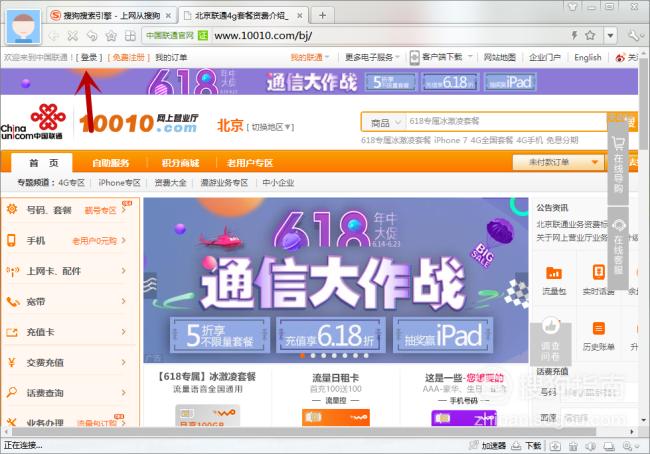The height and width of the screenshot is (454, 650).
Task: Click the undo restore page icon
Action: (x=92, y=36)
